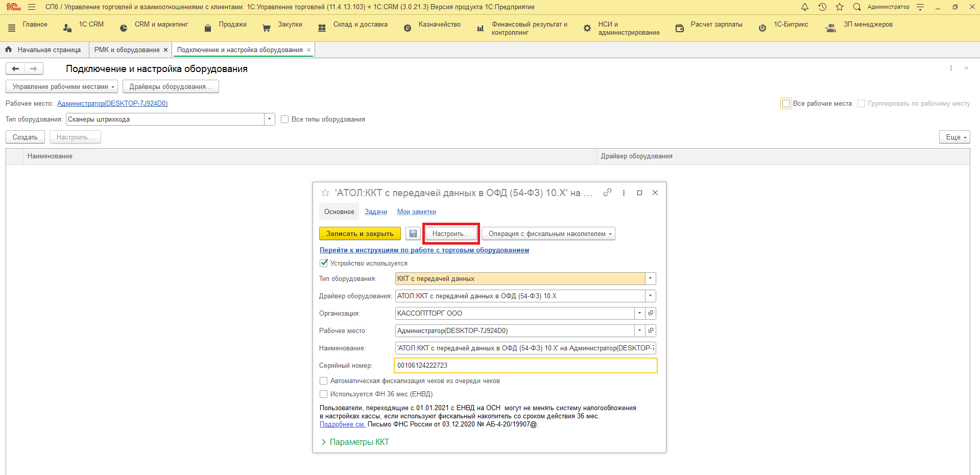The height and width of the screenshot is (475, 980).
Task: Check 'Все рабочие места' option
Action: pos(786,103)
